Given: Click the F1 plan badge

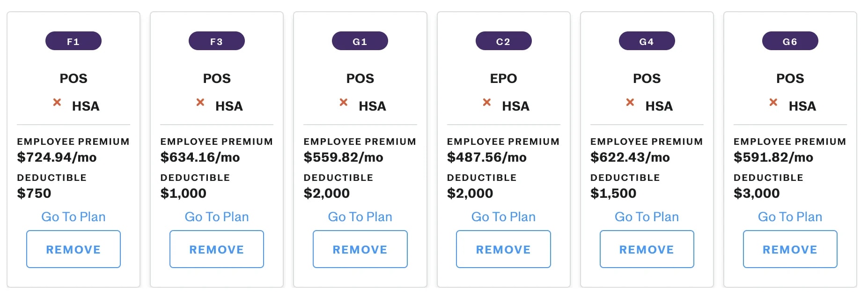Looking at the screenshot, I should [74, 41].
